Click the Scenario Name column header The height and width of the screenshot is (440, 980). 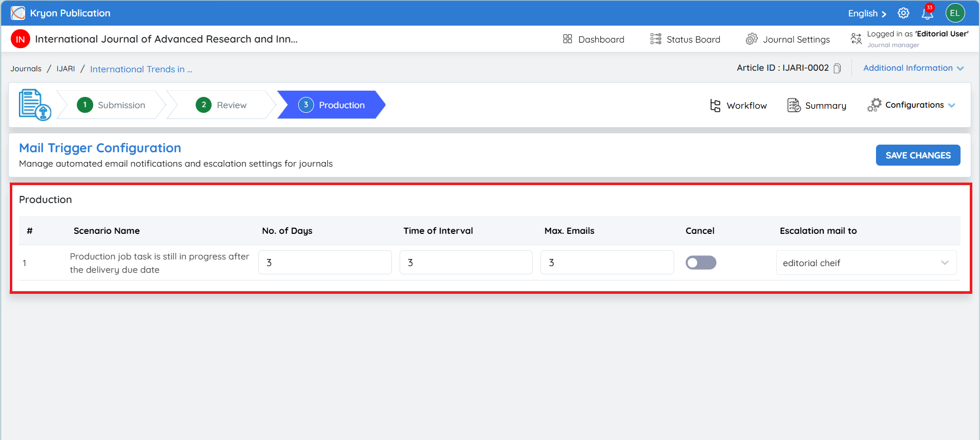pyautogui.click(x=107, y=231)
